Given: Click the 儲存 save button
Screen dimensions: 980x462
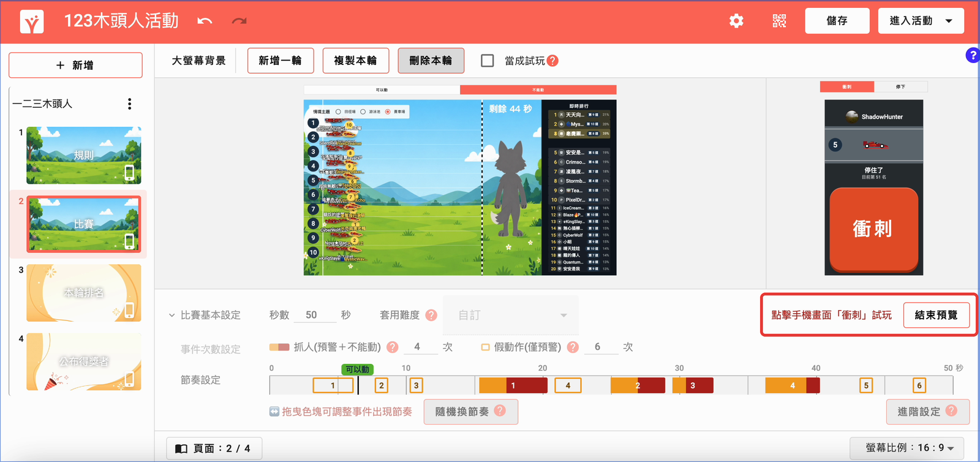Looking at the screenshot, I should point(837,21).
